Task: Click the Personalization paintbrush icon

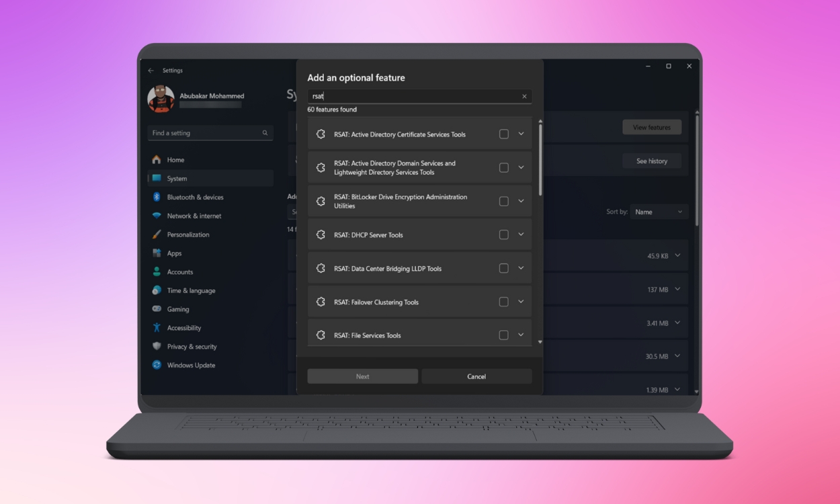Action: pyautogui.click(x=157, y=235)
